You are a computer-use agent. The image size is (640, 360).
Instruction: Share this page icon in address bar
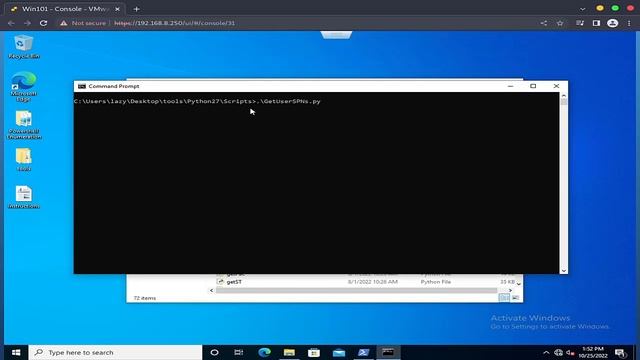544,23
